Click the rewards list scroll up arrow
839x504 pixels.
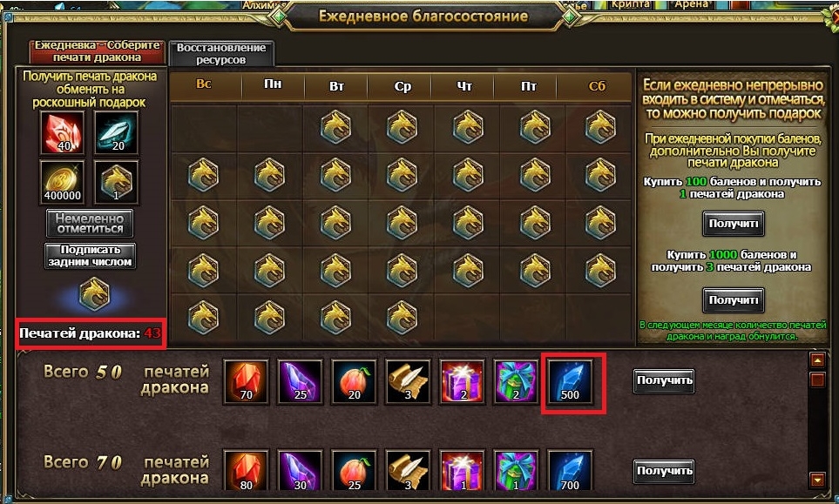[x=817, y=360]
